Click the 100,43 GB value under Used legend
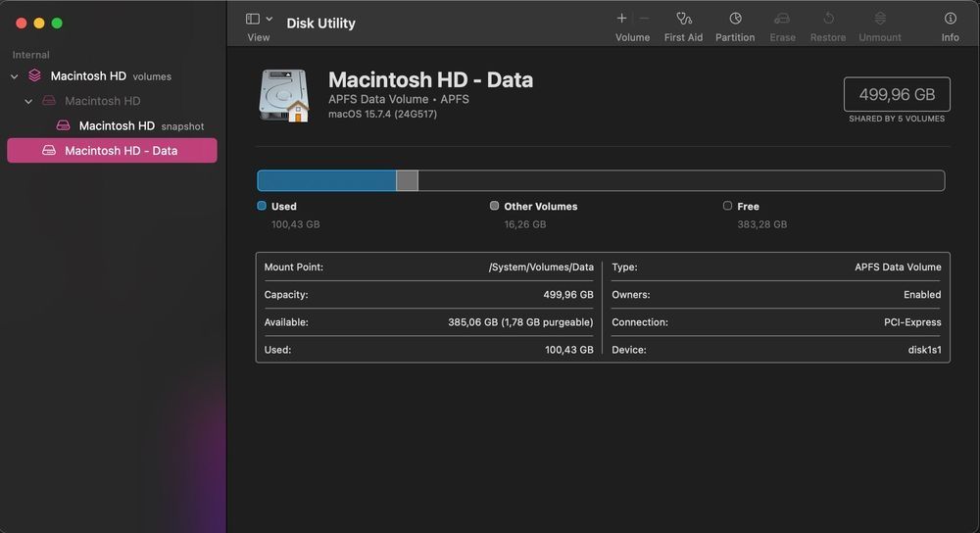The width and height of the screenshot is (980, 533). click(296, 224)
